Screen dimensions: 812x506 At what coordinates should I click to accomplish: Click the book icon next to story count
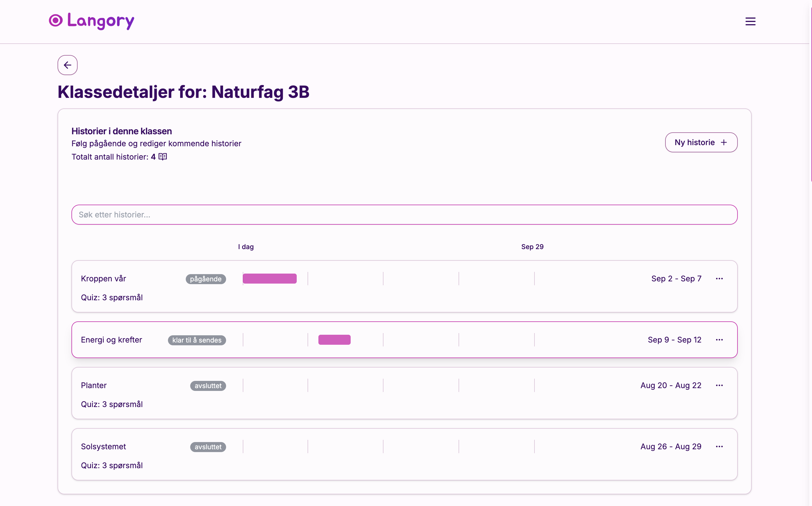(163, 157)
